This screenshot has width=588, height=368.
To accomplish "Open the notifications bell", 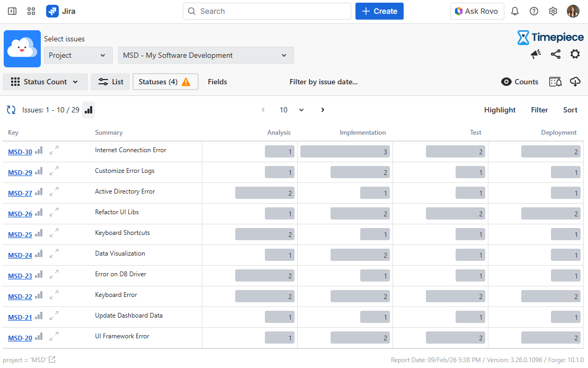I will tap(514, 11).
